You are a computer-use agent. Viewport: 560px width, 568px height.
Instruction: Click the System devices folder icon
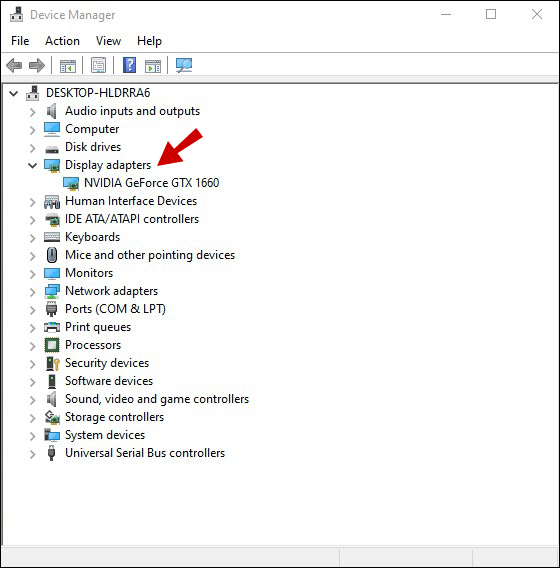point(52,435)
